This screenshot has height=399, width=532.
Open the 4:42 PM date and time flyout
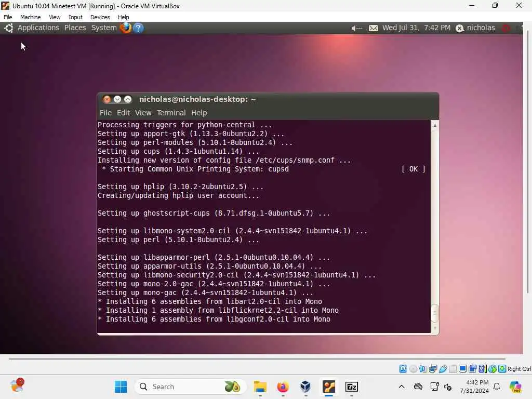pos(474,387)
